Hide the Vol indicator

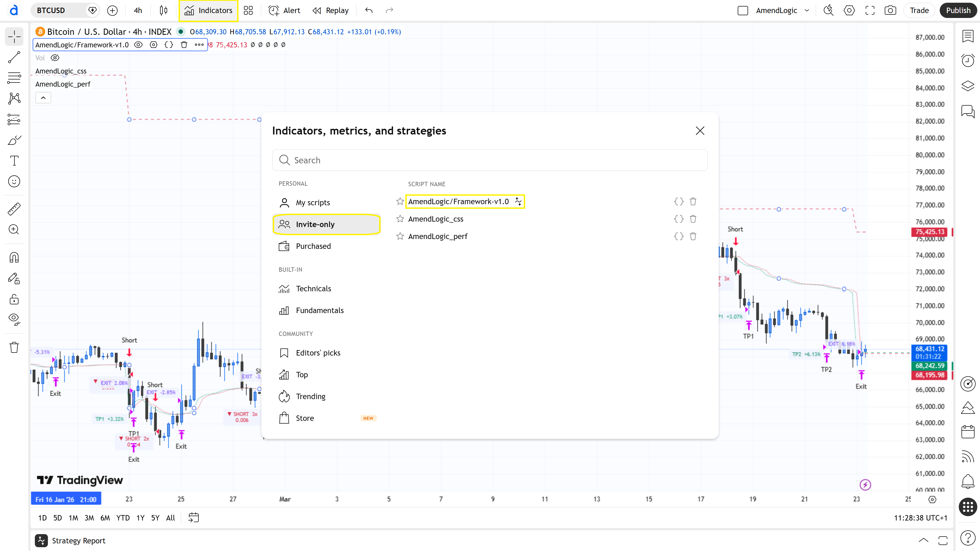[55, 58]
